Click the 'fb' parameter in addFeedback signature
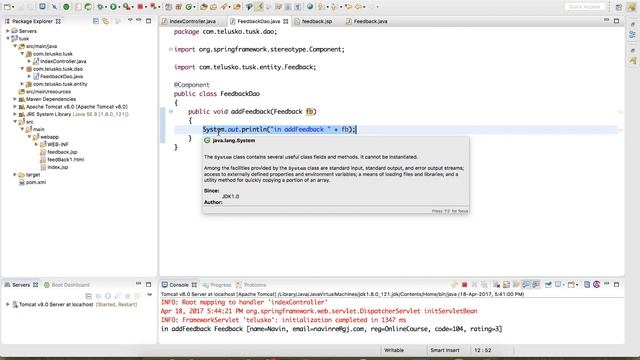The image size is (640, 360). [x=309, y=111]
